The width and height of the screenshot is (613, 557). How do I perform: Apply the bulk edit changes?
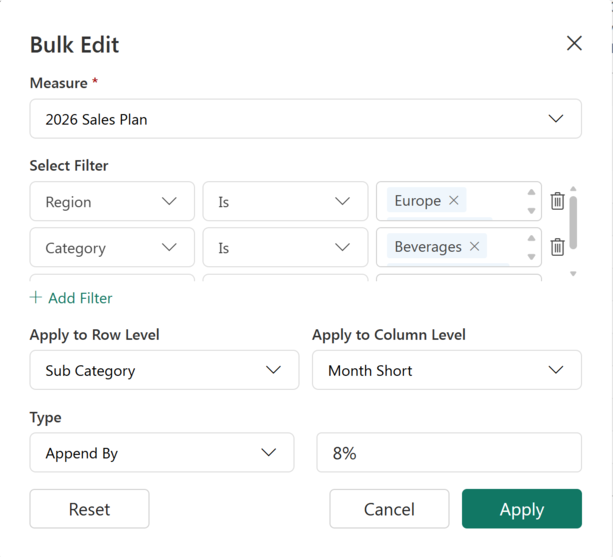coord(522,509)
